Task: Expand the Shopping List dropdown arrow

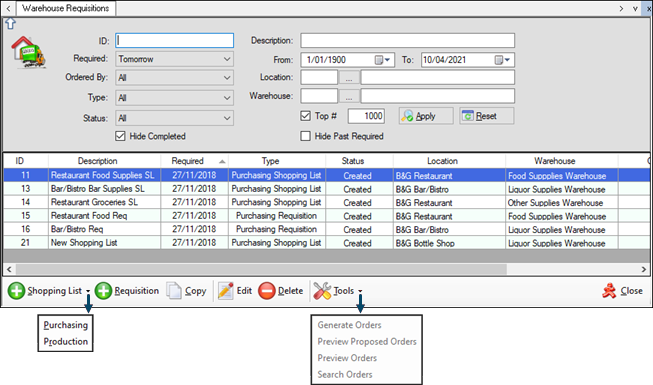Action: [88, 291]
